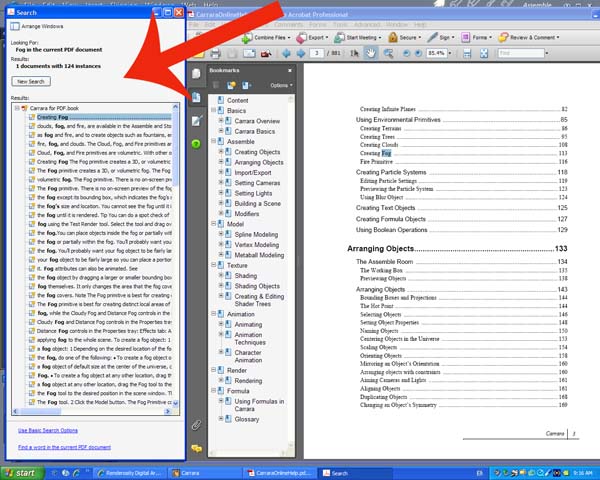Screen dimensions: 600x480
Task: Collapse the Basics bookmark group
Action: tap(213, 110)
